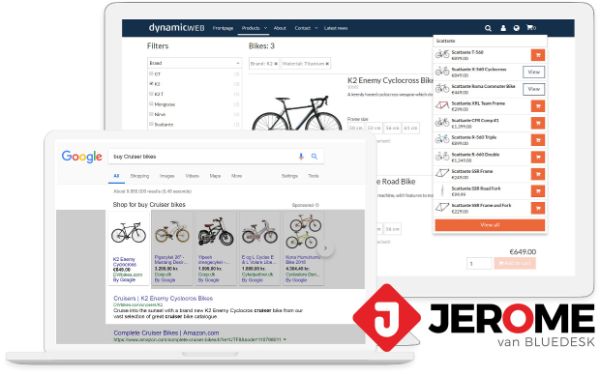Screen dimensions: 600x376
Task: Expand the Contact menu dropdown
Action: (306, 28)
